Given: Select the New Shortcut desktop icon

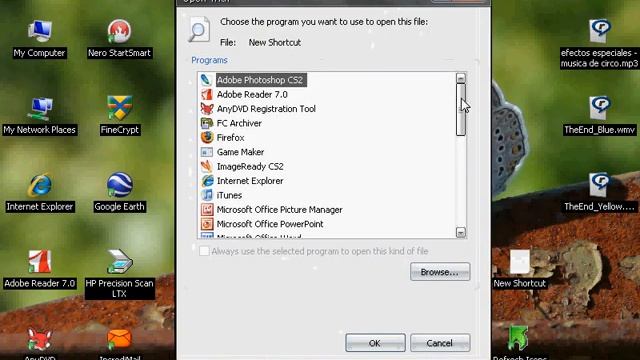Looking at the screenshot, I should (520, 262).
